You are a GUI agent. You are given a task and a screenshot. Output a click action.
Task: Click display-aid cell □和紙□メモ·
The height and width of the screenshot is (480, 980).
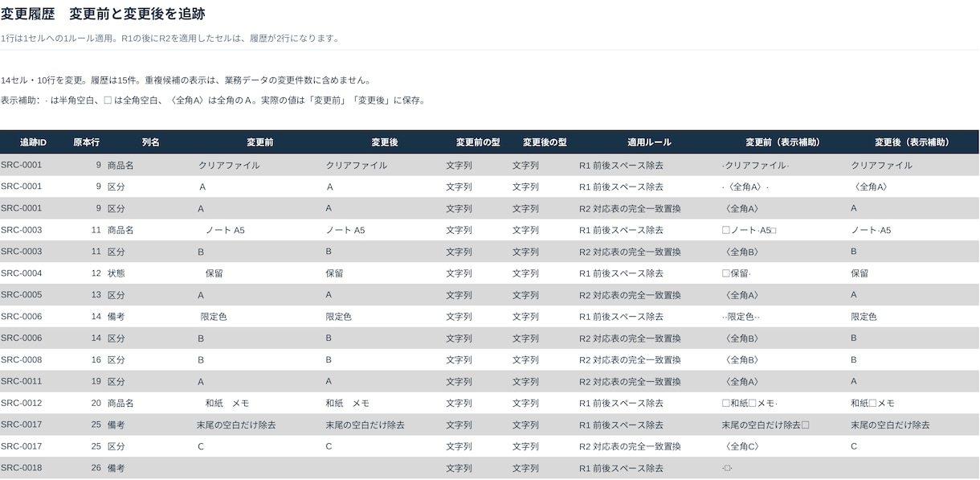point(749,404)
